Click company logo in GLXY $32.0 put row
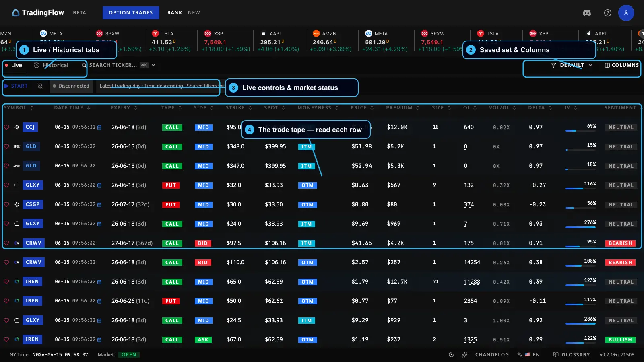 click(x=17, y=185)
